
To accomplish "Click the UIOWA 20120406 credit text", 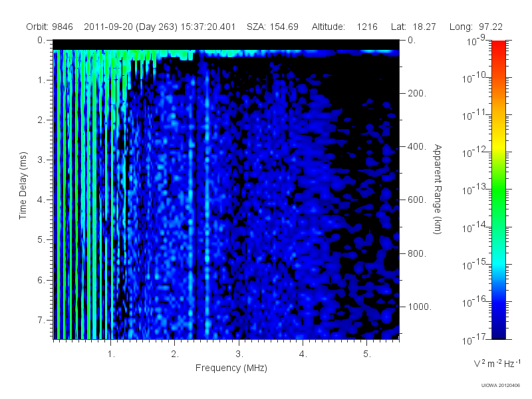I will (x=500, y=386).
